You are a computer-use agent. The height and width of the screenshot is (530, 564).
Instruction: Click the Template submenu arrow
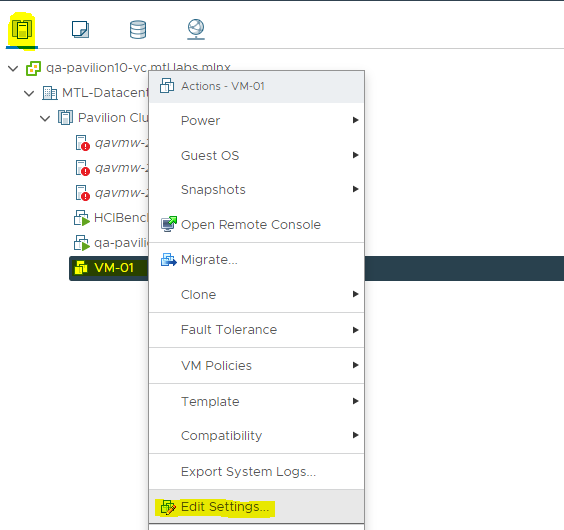355,401
